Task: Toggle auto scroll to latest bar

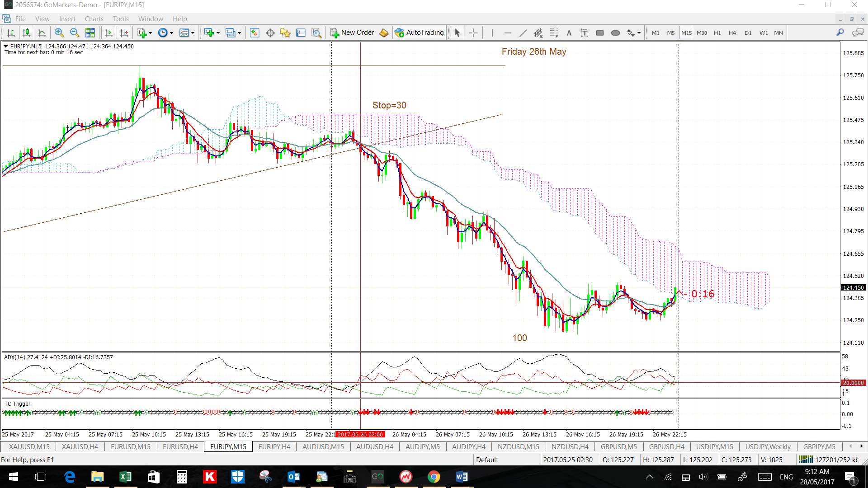Action: [x=108, y=33]
